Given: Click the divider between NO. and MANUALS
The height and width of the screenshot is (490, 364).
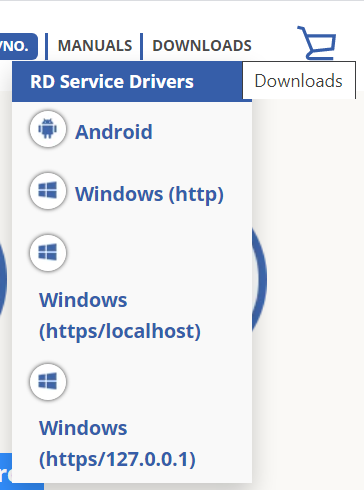Looking at the screenshot, I should pyautogui.click(x=46, y=46).
